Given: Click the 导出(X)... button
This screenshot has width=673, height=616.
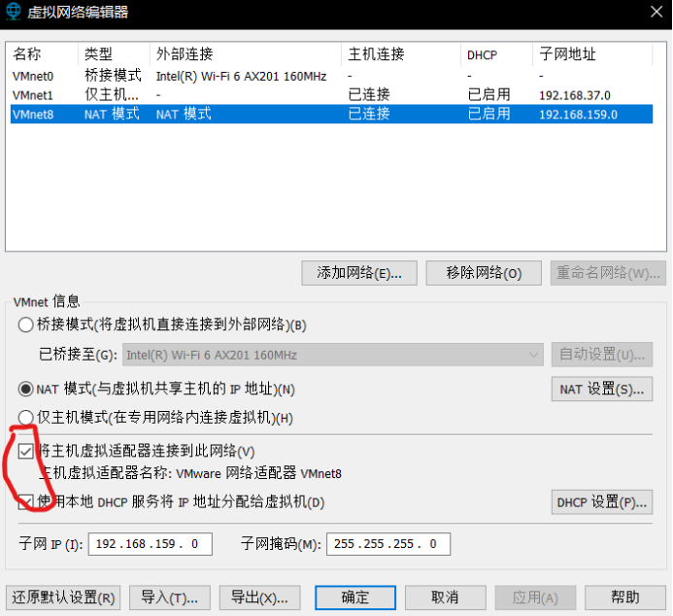Looking at the screenshot, I should point(259,598).
